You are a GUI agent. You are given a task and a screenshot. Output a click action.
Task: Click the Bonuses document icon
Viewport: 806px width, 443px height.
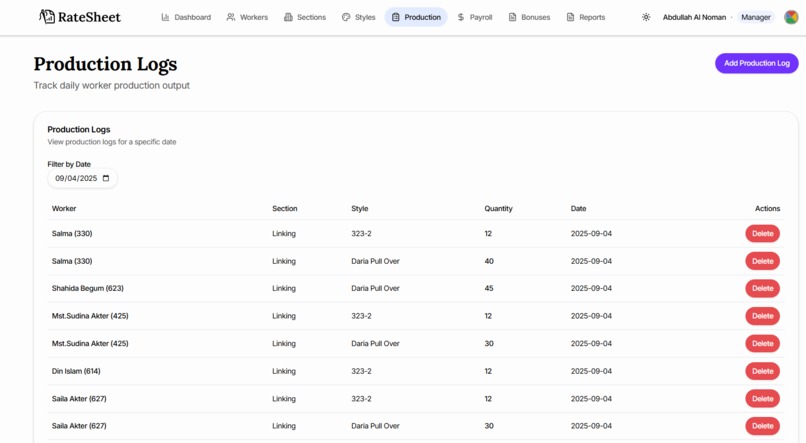click(512, 17)
